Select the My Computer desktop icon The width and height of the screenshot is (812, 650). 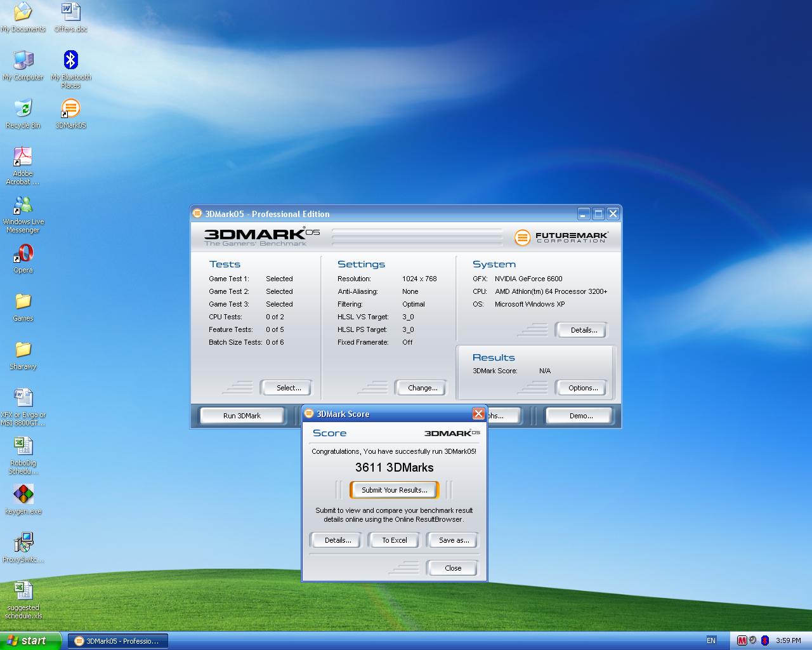[x=23, y=65]
